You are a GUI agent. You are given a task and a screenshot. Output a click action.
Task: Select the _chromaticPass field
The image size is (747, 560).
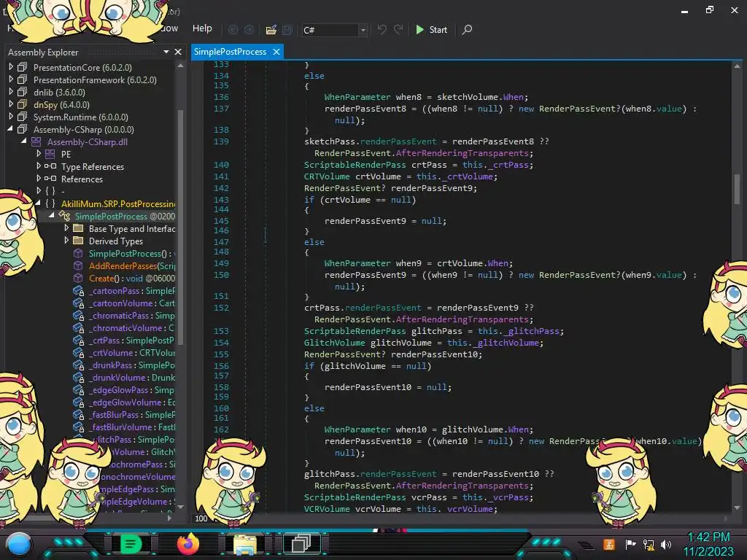pyautogui.click(x=132, y=315)
